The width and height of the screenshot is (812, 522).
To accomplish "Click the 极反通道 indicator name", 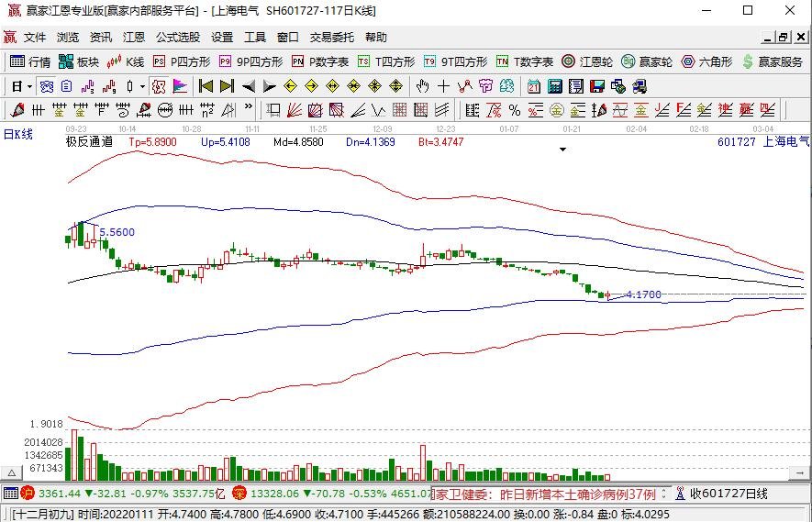I will (x=90, y=141).
